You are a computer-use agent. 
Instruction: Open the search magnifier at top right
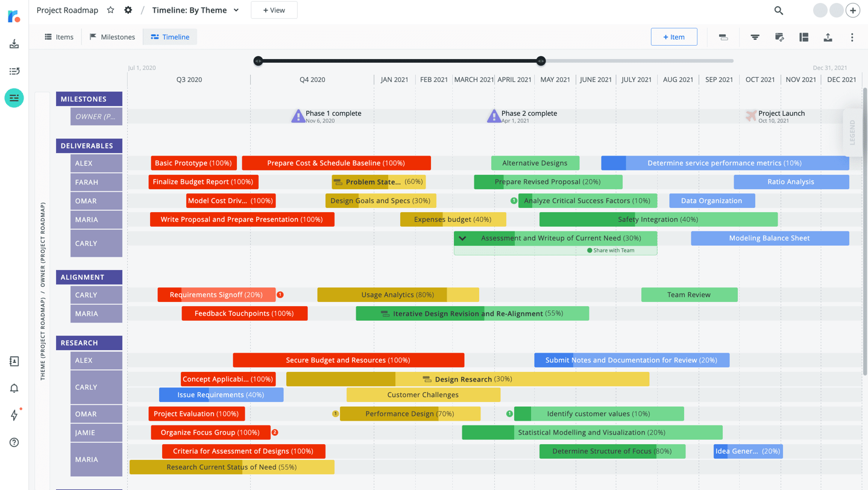pos(778,10)
